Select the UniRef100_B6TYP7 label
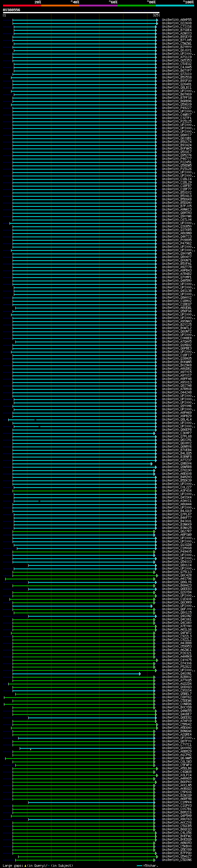This screenshot has width=197, height=868. pos(176,71)
